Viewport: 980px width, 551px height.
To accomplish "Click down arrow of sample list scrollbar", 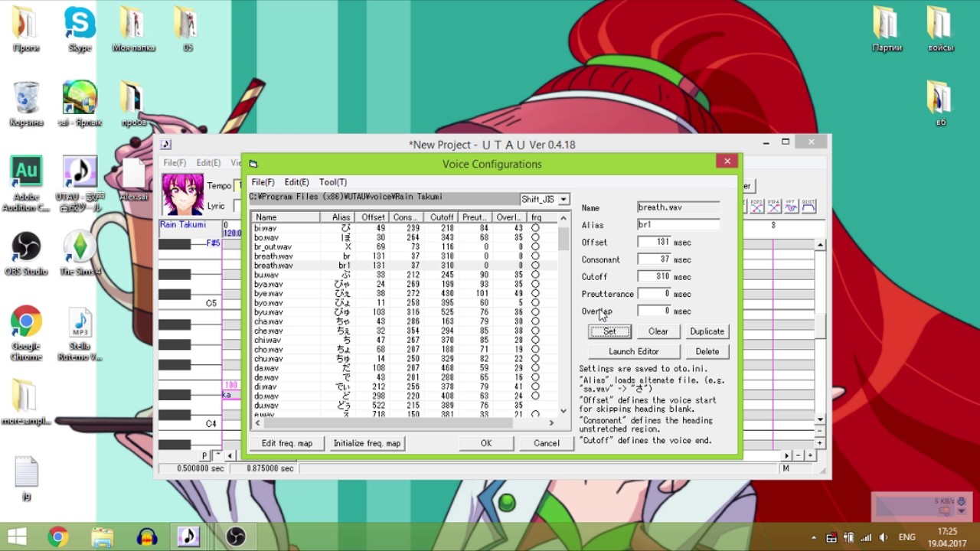I will [x=563, y=411].
